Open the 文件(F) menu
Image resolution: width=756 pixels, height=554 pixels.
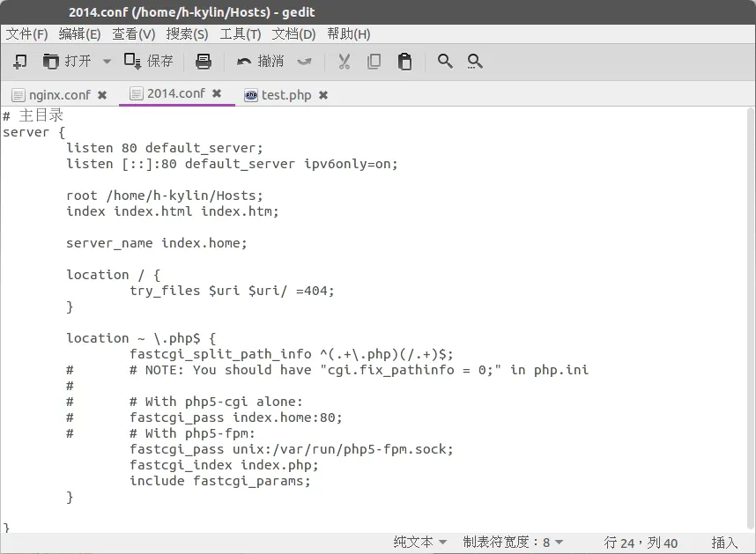[x=27, y=34]
